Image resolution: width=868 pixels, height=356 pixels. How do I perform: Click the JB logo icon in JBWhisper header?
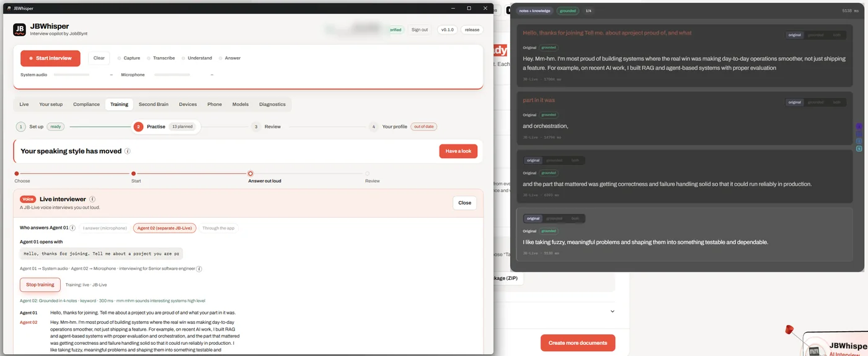(x=19, y=30)
